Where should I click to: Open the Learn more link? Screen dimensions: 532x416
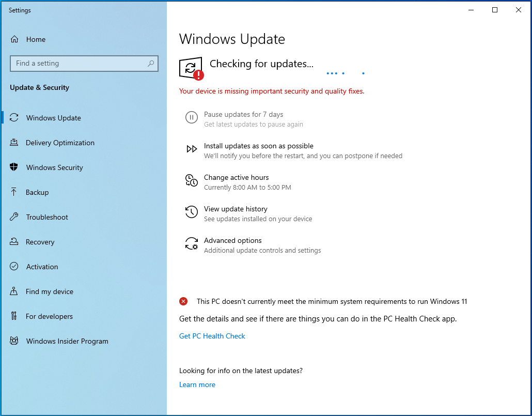coord(197,384)
